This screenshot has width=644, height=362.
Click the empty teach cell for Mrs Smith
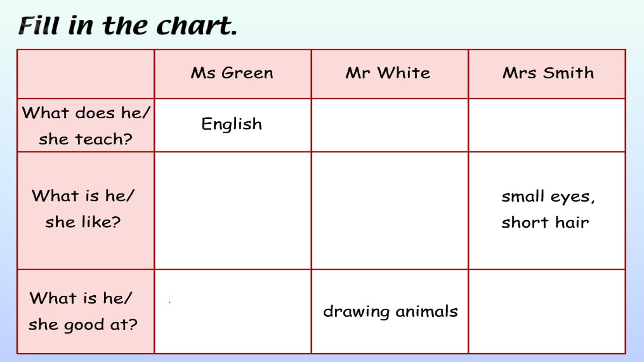547,125
